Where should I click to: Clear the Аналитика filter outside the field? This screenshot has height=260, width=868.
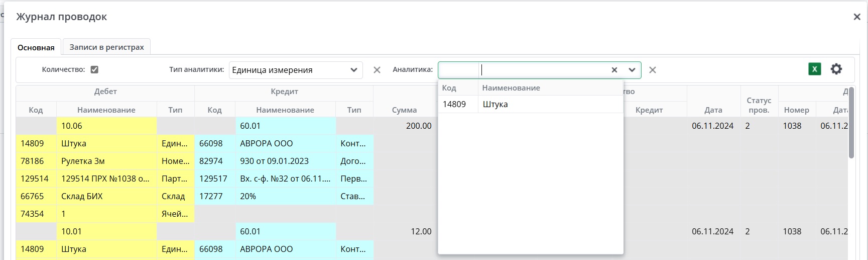pyautogui.click(x=652, y=70)
